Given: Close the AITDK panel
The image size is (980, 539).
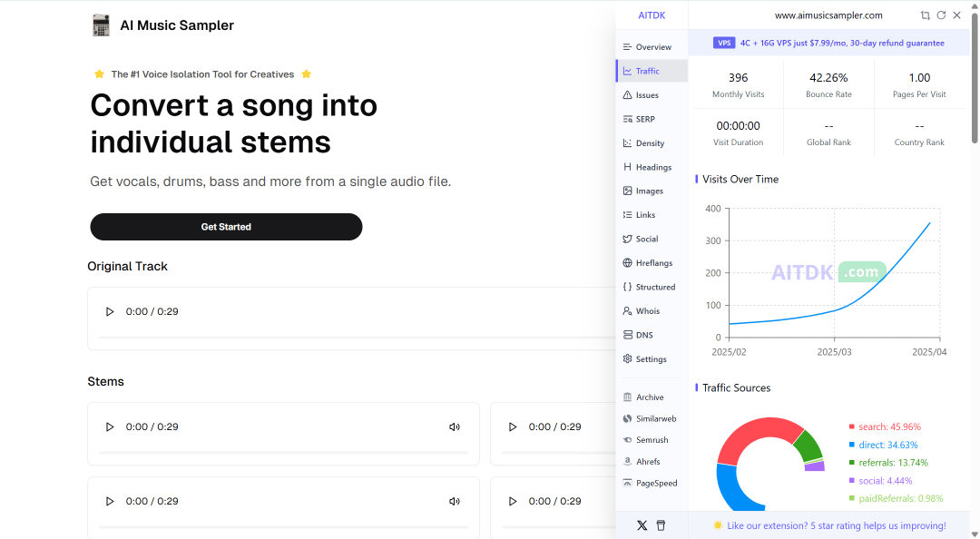Looking at the screenshot, I should click(x=957, y=15).
